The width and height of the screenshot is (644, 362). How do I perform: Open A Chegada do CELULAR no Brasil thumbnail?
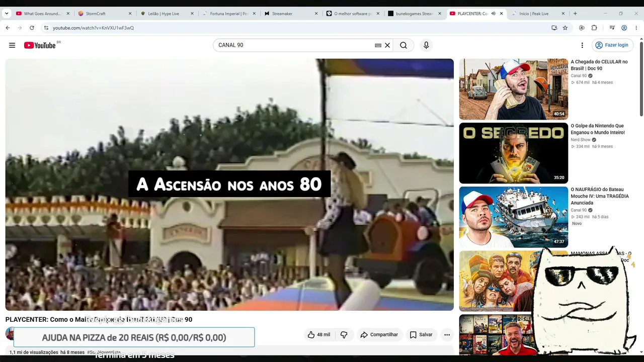coord(513,89)
